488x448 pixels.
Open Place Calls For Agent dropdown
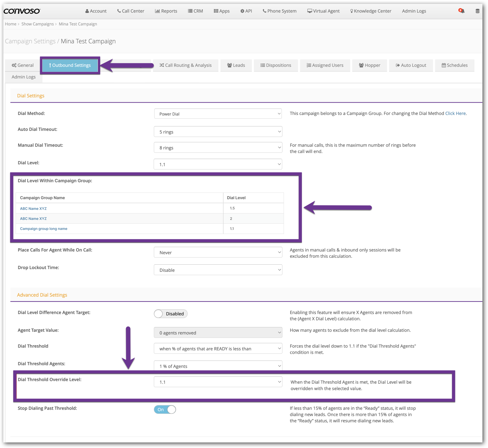coord(218,252)
